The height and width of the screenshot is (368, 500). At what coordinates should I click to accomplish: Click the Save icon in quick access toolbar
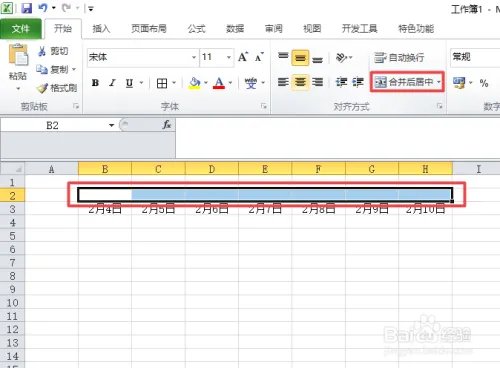[x=26, y=8]
